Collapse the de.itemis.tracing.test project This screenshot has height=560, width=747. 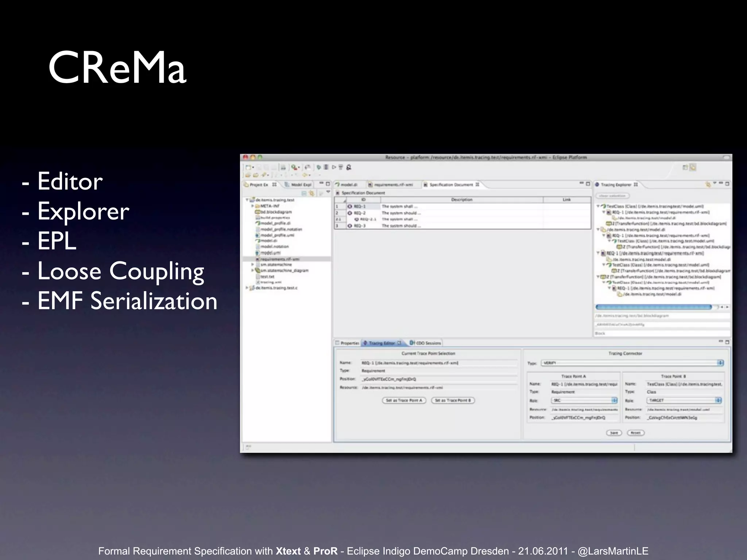point(247,200)
